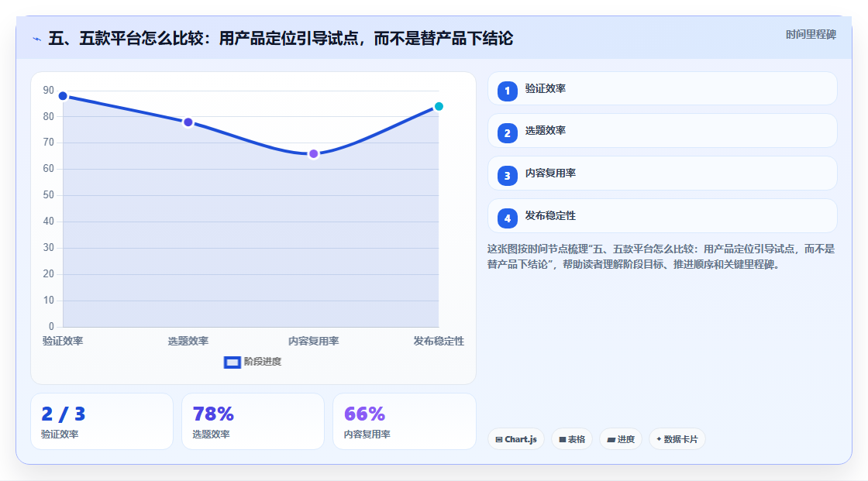Click the y-axis value 90

tap(49, 90)
